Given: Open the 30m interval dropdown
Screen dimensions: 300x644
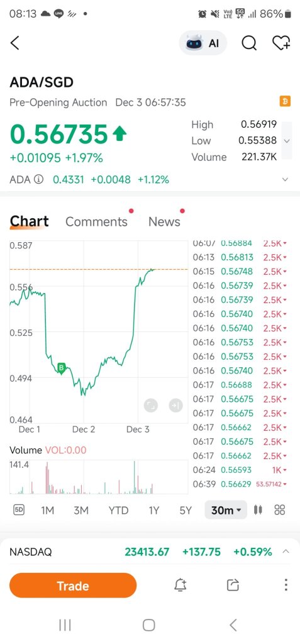Looking at the screenshot, I should pos(226,510).
